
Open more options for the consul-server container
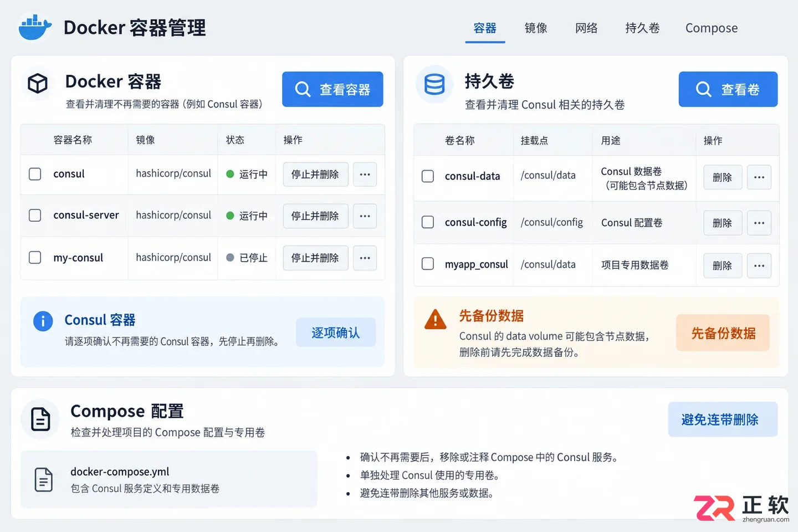click(x=365, y=216)
